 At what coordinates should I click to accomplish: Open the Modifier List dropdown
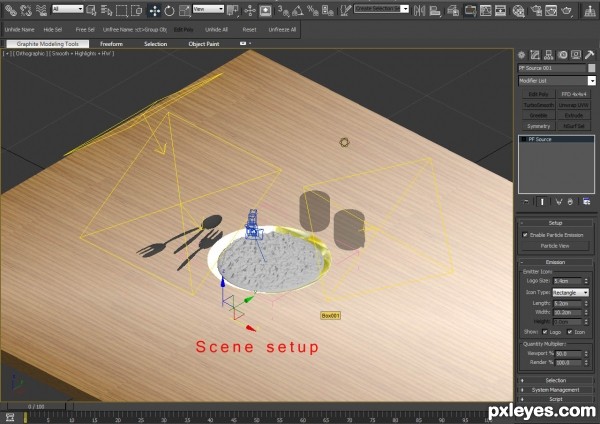557,80
